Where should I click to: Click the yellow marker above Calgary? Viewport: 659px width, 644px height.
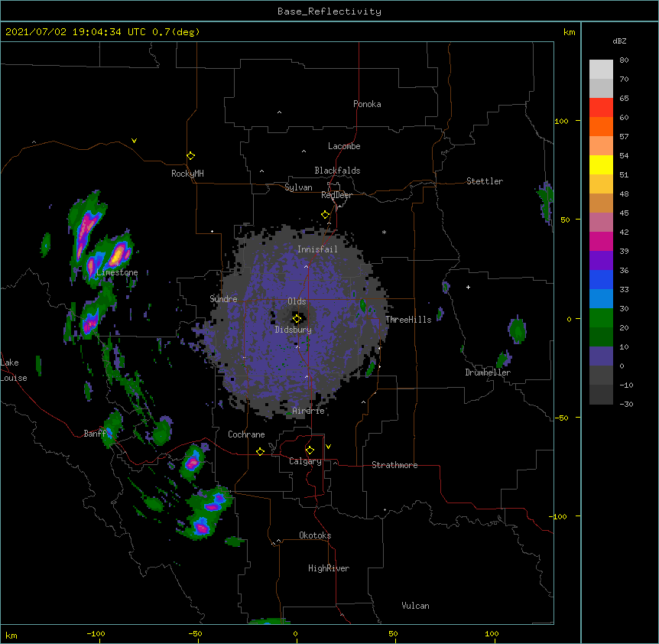point(310,450)
